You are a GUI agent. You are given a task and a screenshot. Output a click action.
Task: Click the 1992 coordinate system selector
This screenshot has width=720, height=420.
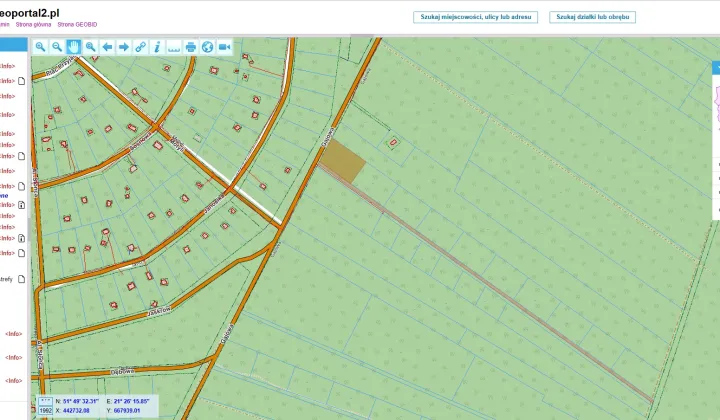[x=45, y=409]
